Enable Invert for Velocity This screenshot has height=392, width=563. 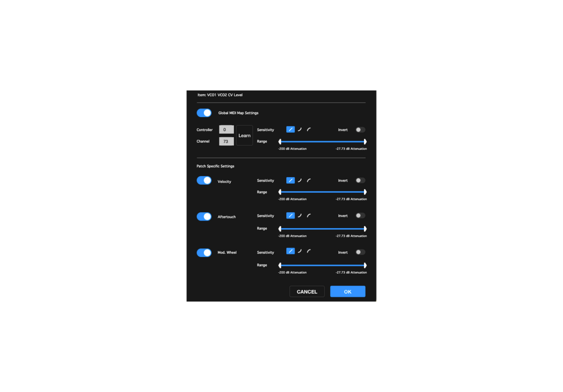click(x=360, y=180)
